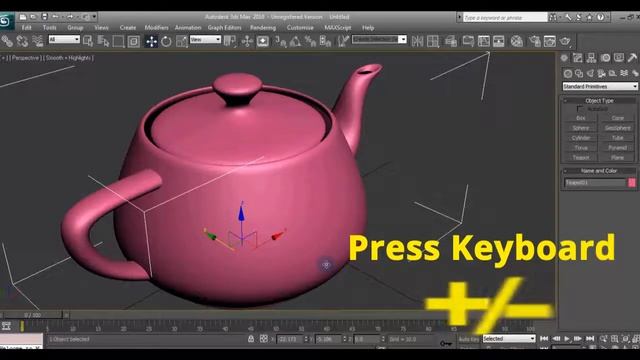Click the object name field Teapot01
Screen dimensions: 640x360
[595, 182]
